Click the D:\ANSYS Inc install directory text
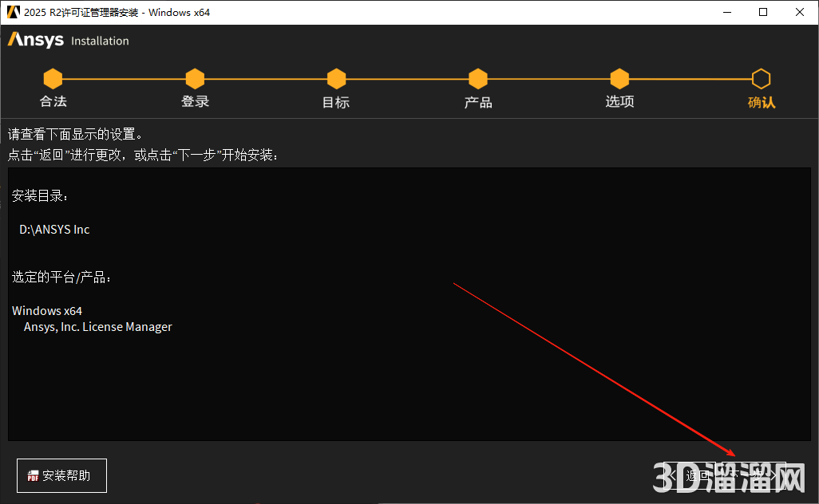Screen dimensions: 819x504 click(x=53, y=229)
